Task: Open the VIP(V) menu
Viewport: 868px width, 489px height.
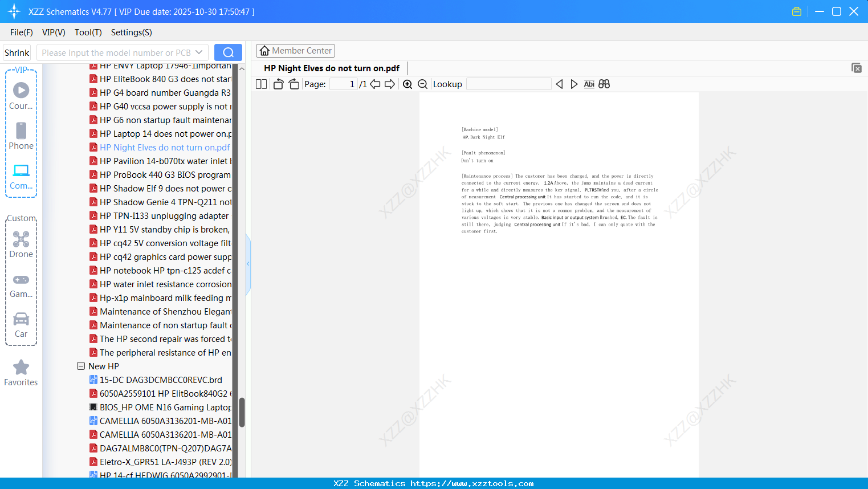Action: pyautogui.click(x=54, y=32)
